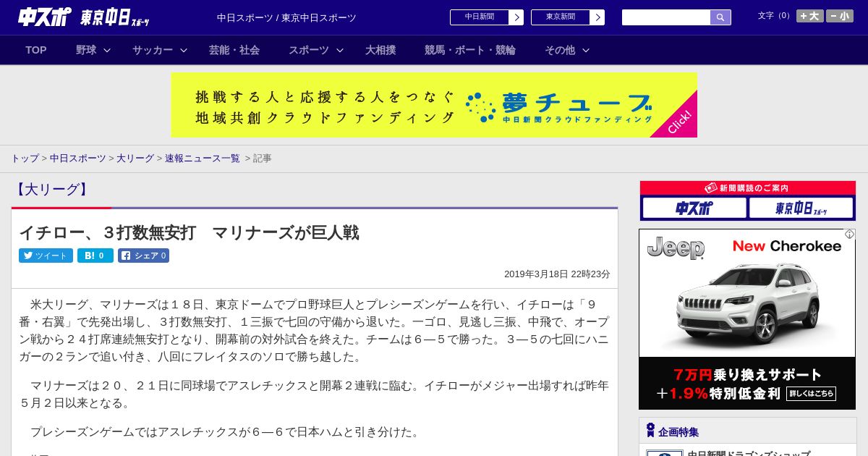Open the その他 navigation menu

coord(560,50)
